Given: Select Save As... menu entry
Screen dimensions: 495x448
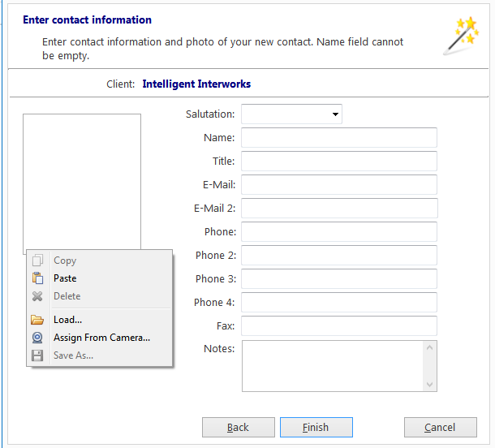Looking at the screenshot, I should click(x=100, y=355).
